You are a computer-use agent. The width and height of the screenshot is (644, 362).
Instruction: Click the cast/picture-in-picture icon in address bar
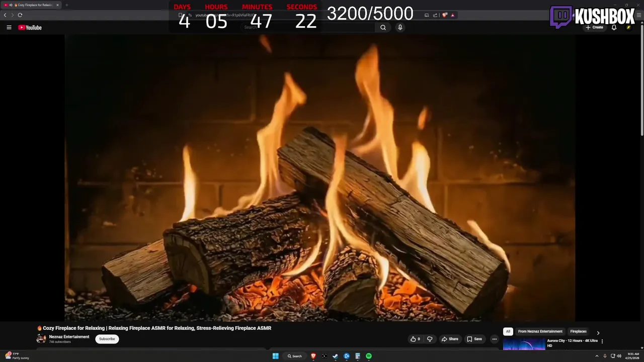point(427,15)
